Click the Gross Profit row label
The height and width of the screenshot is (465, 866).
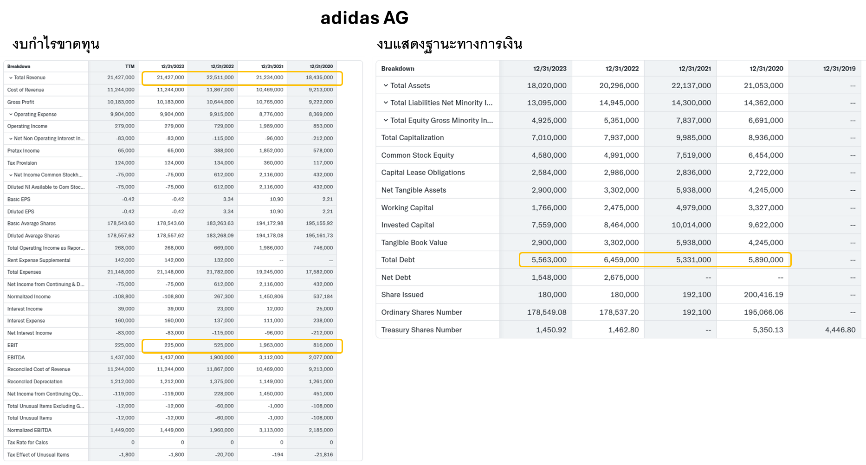coord(20,102)
